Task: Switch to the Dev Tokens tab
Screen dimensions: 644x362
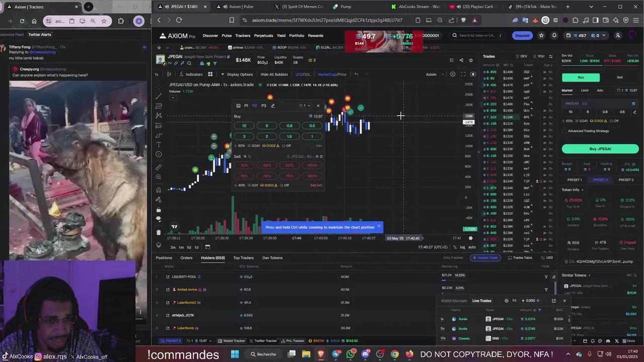Action: click(272, 257)
